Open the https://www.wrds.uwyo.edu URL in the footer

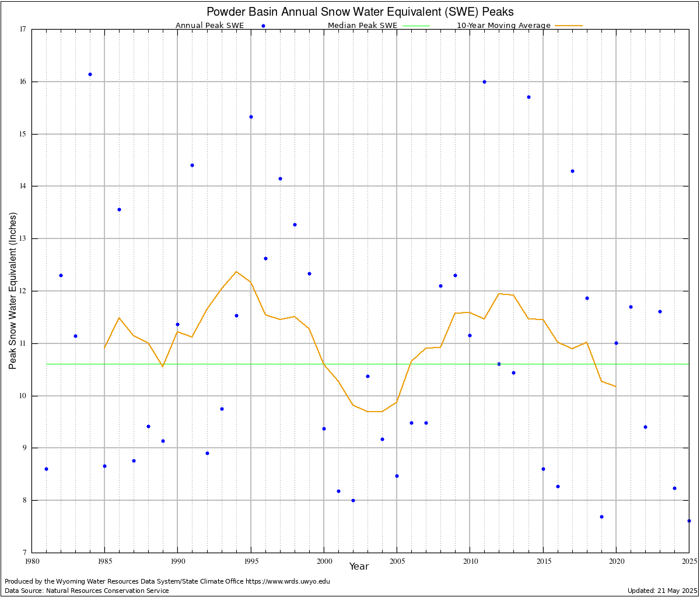click(288, 581)
